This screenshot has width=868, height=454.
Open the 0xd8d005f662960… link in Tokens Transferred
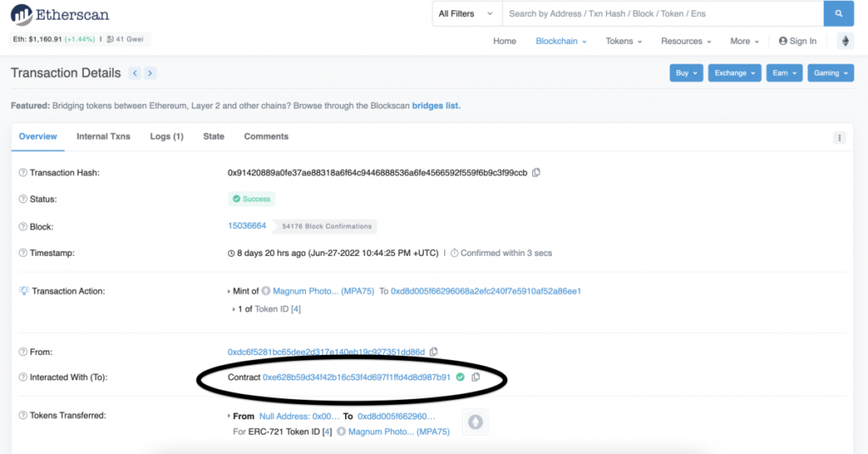[397, 417]
